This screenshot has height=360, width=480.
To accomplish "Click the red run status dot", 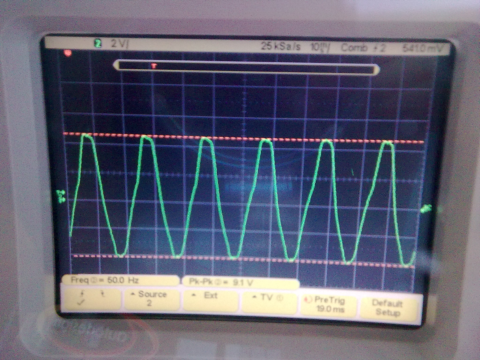I will point(68,53).
